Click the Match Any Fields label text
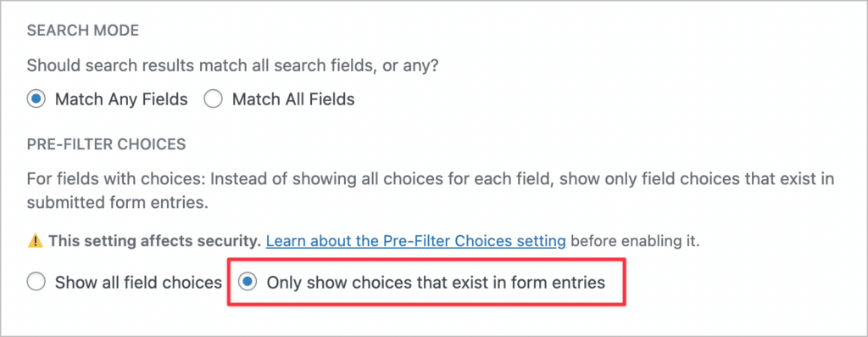This screenshot has height=337, width=868. pos(121,100)
